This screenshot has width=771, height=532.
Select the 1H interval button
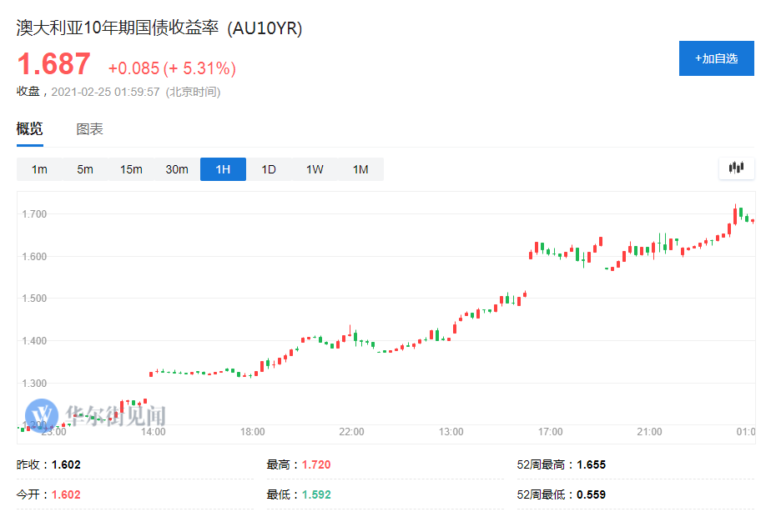coord(223,169)
